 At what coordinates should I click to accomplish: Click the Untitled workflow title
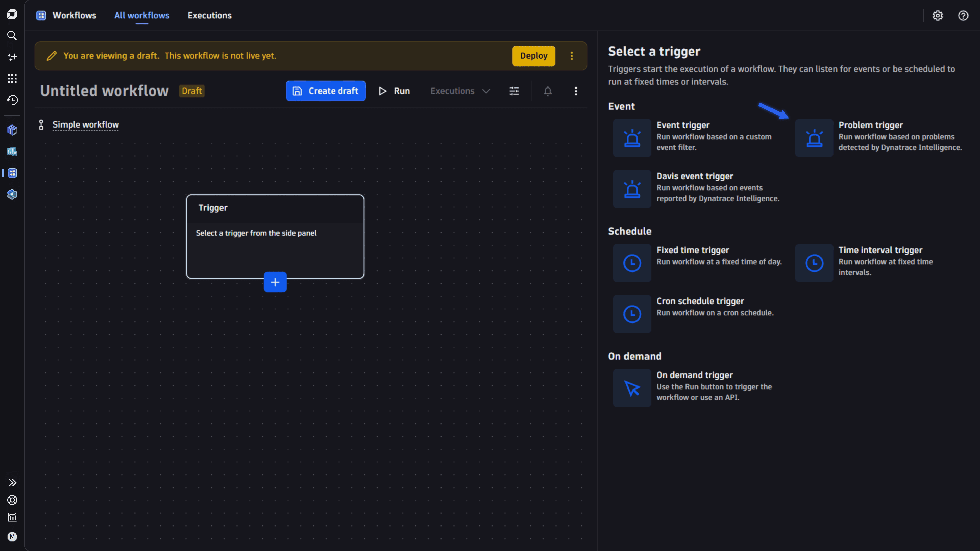point(104,91)
